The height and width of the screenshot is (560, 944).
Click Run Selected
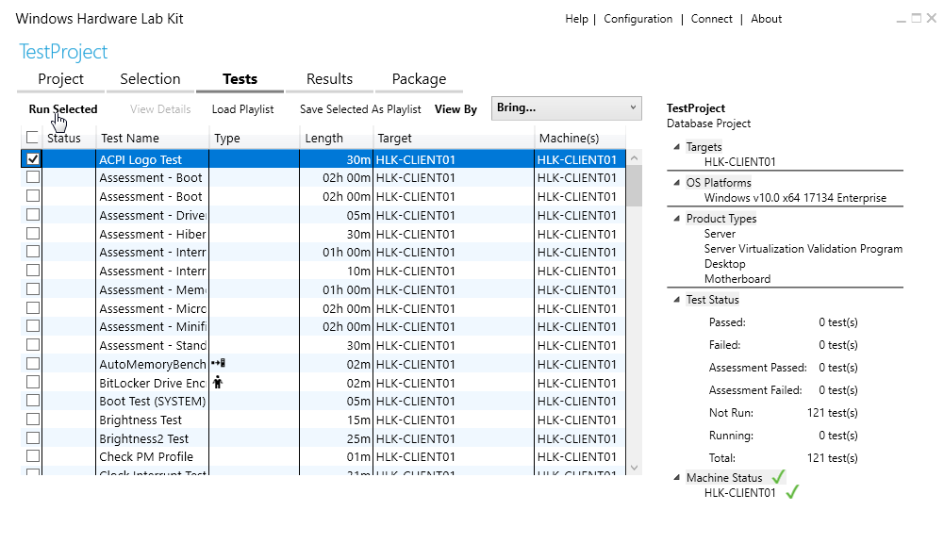point(63,109)
